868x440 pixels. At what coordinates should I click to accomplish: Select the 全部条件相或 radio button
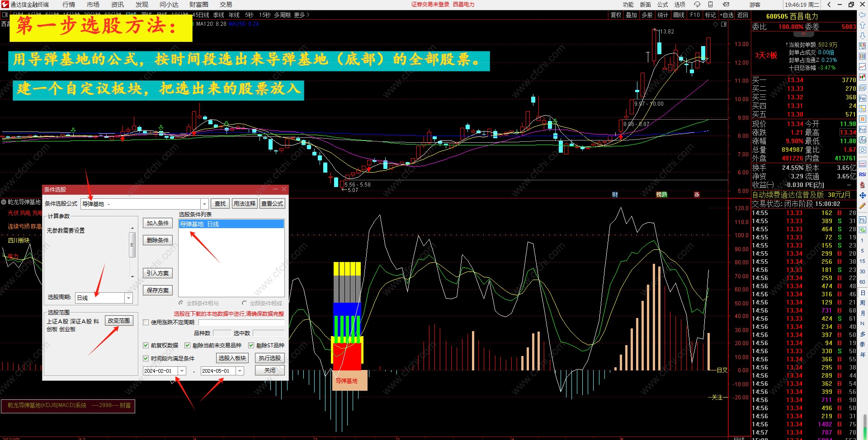click(245, 303)
